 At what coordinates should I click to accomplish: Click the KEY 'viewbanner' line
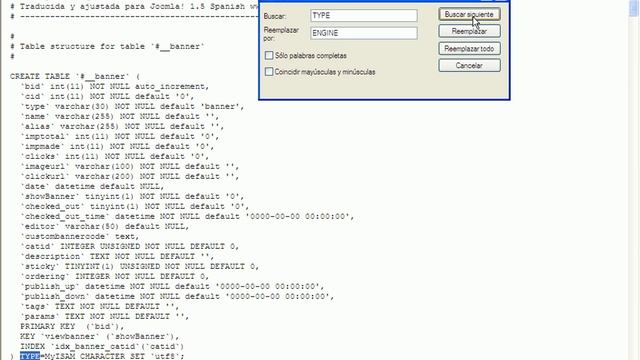coord(100,336)
